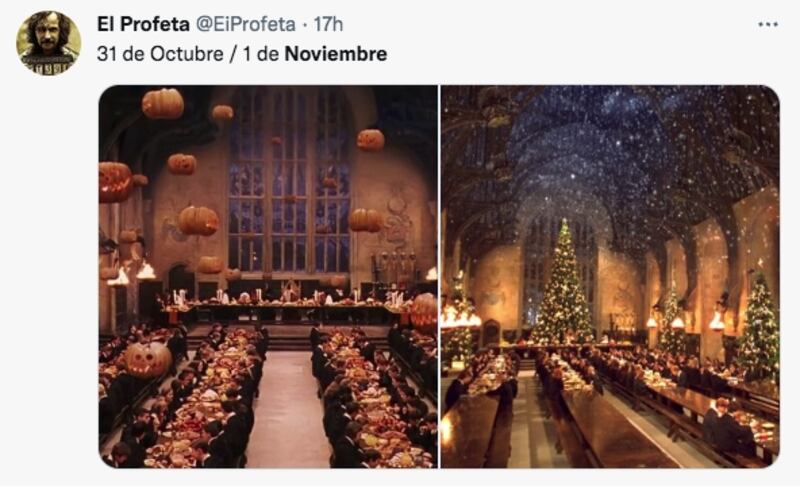Click the El Profeta display name
This screenshot has height=486, width=800.
coord(138,23)
